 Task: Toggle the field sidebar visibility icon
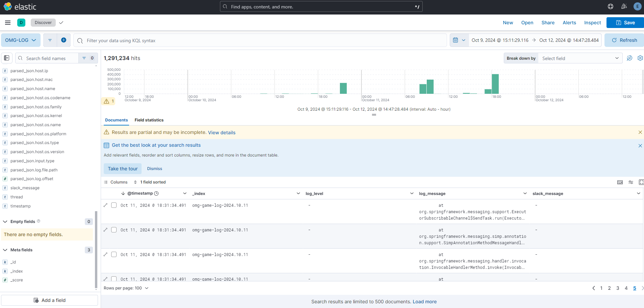coord(7,58)
